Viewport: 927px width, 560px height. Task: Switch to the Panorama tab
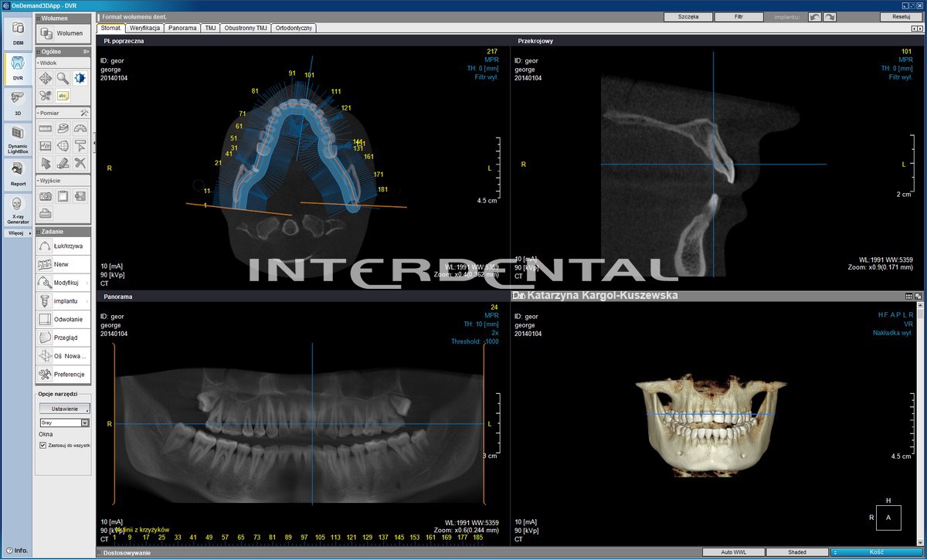[x=182, y=28]
